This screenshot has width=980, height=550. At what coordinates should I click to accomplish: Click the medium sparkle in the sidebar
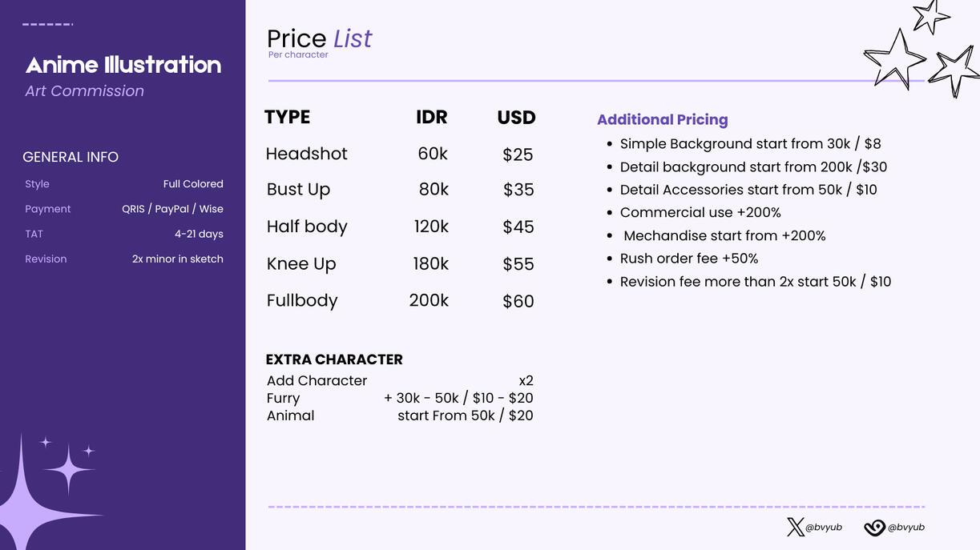(69, 469)
